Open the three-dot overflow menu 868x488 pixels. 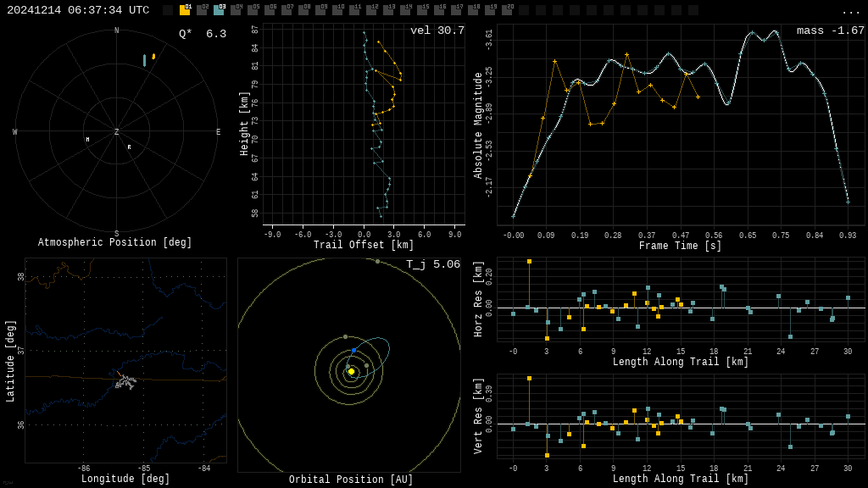(x=851, y=11)
